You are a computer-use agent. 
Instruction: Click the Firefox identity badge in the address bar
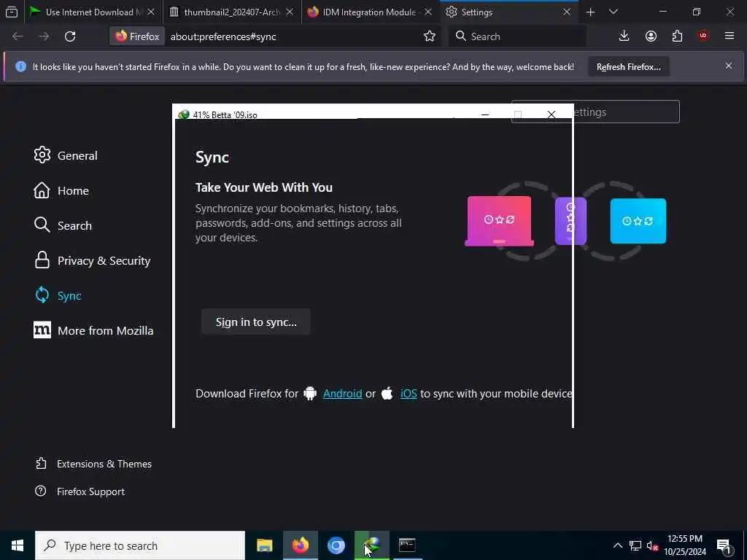(x=138, y=36)
